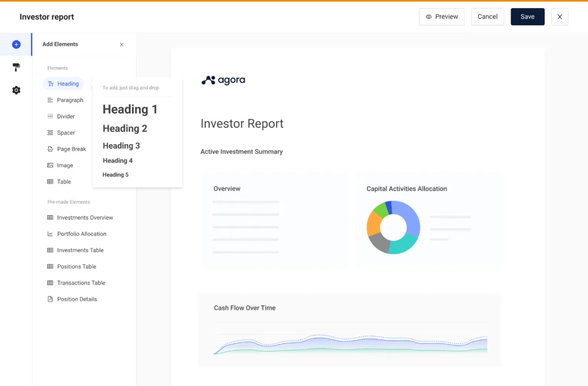Select the Image element icon
588x386 pixels.
click(51, 165)
